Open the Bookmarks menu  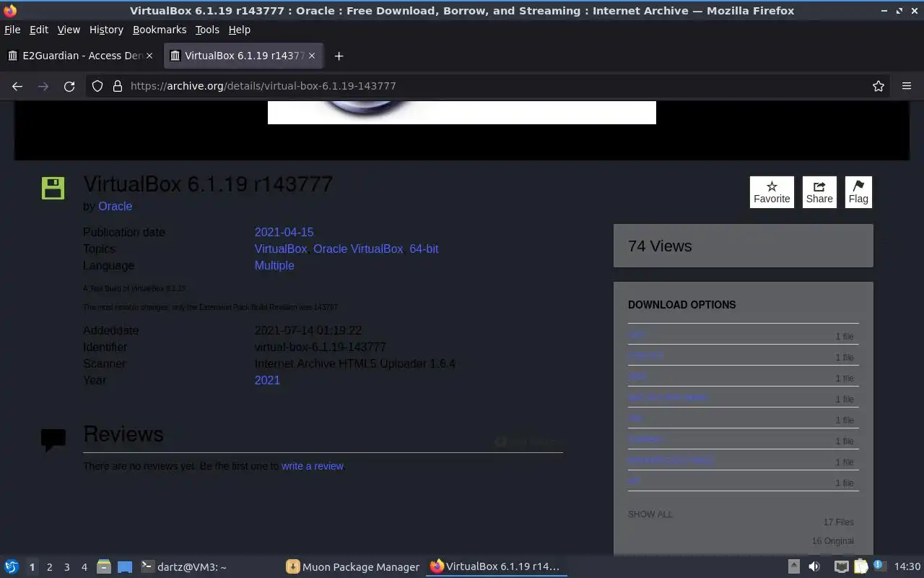pyautogui.click(x=160, y=30)
